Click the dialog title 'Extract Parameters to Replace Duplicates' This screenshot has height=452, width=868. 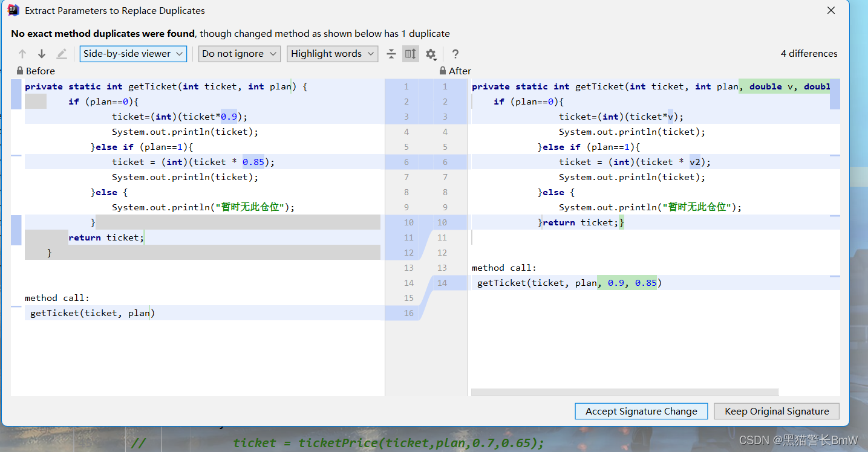click(x=115, y=10)
